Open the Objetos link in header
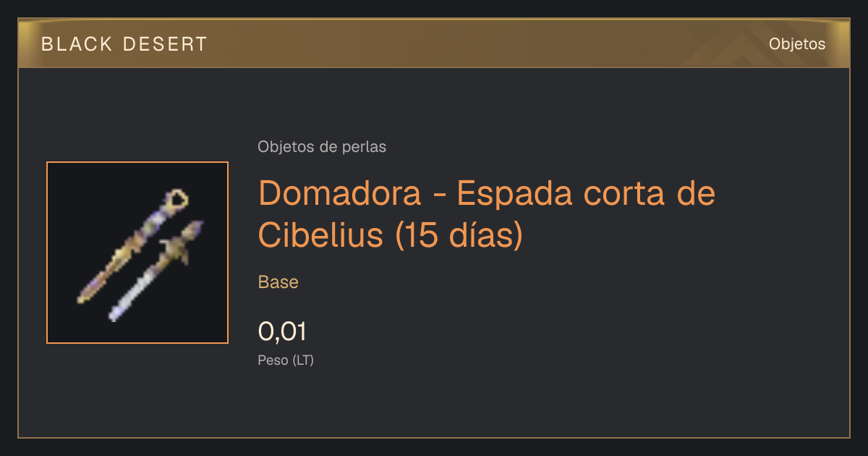 797,43
